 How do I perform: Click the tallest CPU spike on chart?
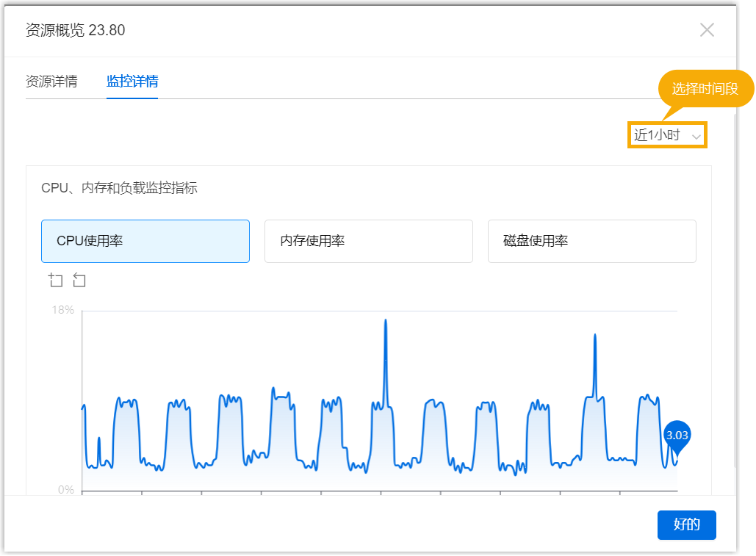click(x=385, y=321)
